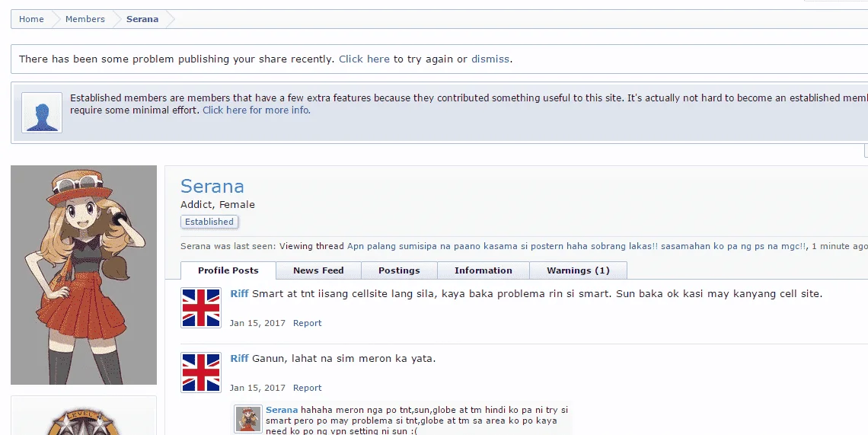Click Serana's small avatar in the comment
Viewport: 868px width, 435px height.
pos(247,419)
